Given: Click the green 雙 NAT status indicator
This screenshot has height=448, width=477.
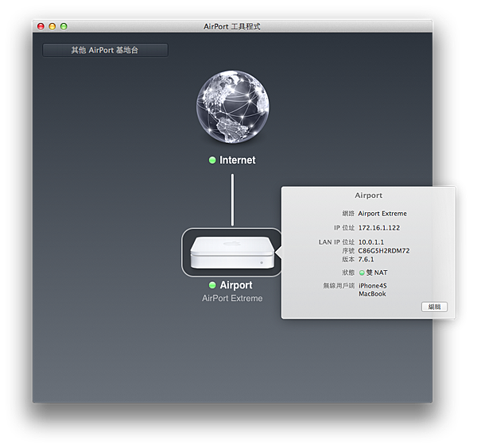Looking at the screenshot, I should coord(362,272).
